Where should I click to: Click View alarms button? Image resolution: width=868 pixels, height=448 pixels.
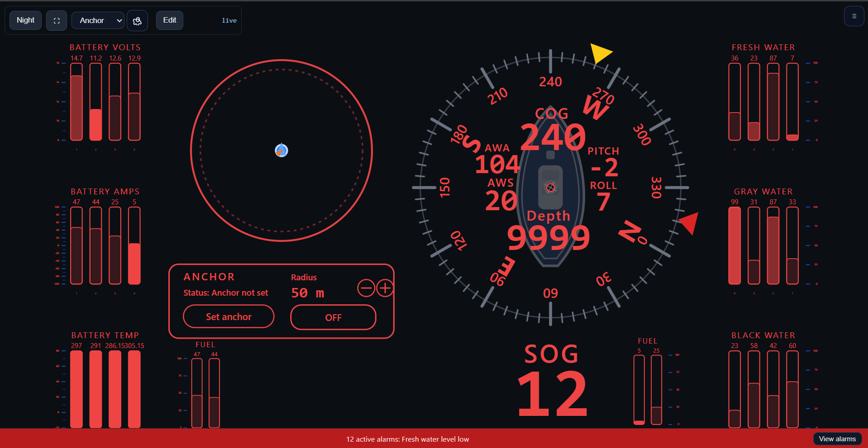[837, 439]
